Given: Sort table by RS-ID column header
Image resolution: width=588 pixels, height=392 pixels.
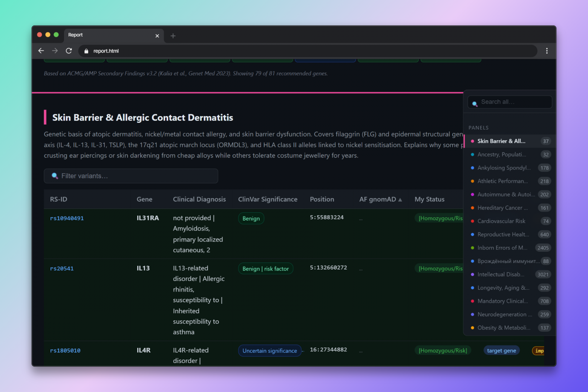Looking at the screenshot, I should (x=59, y=199).
